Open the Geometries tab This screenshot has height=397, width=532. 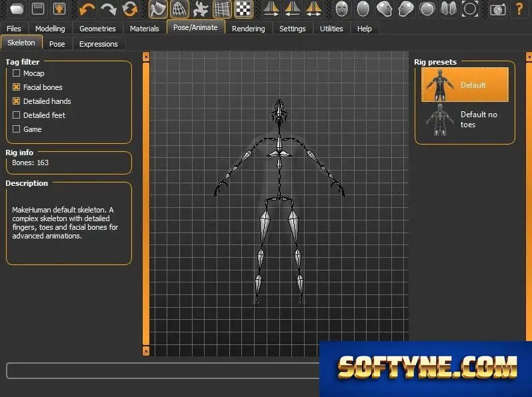[x=97, y=29]
